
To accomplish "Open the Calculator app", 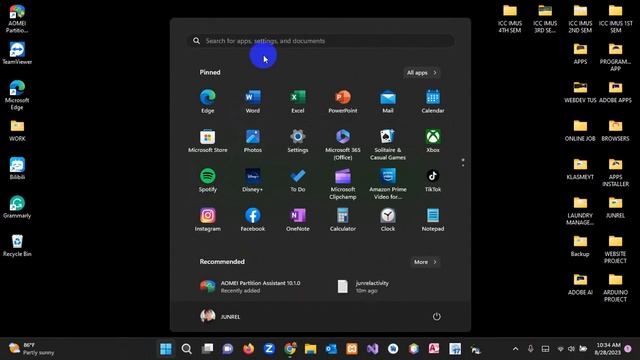I will (343, 220).
